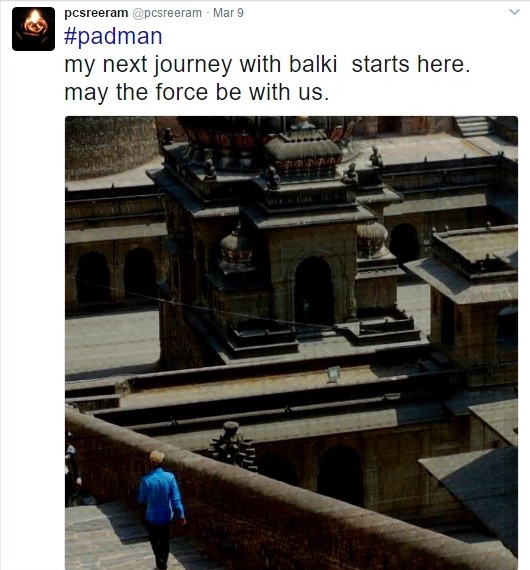Visit the @pcsreeram handle link
Viewport: 530px width, 570px height.
(x=167, y=13)
